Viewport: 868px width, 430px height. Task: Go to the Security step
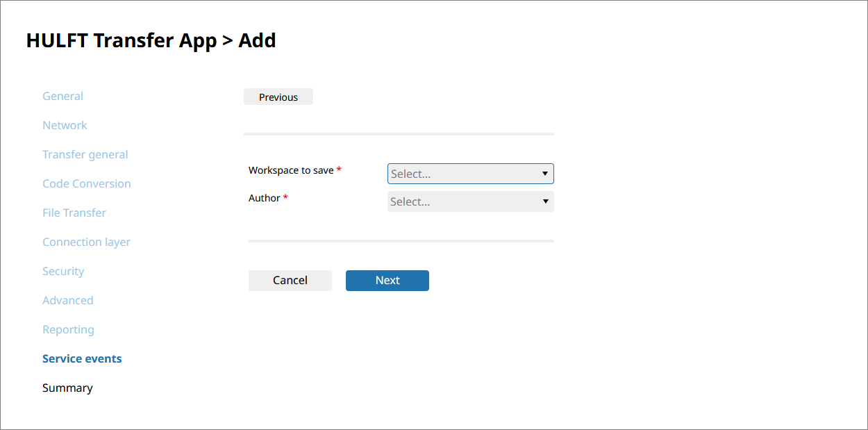(x=63, y=272)
